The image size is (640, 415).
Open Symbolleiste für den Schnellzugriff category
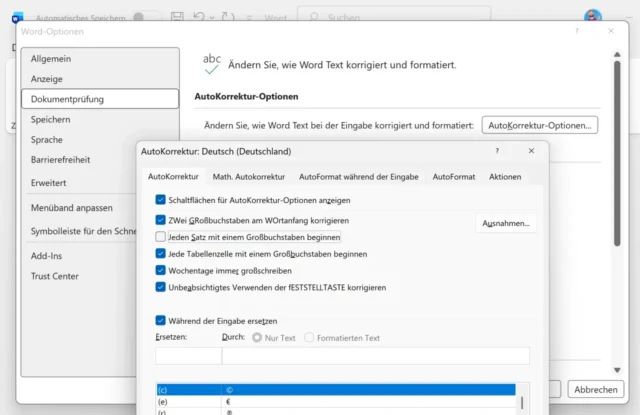coord(80,231)
